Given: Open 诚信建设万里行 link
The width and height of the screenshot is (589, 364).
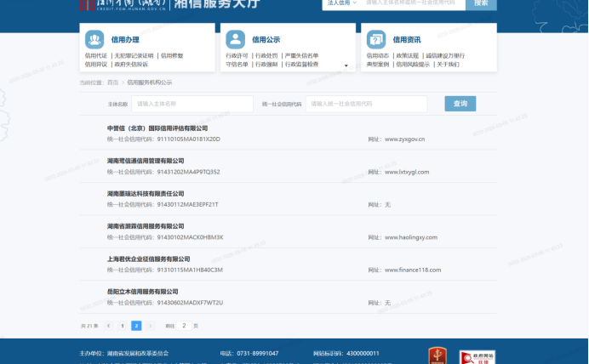Looking at the screenshot, I should [445, 55].
